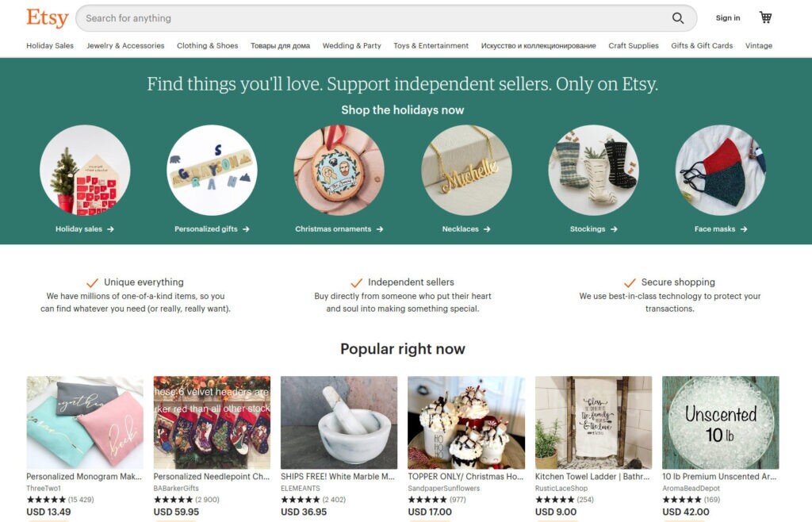Click the Etsy logo
Screen dimensions: 812x522
tap(47, 17)
